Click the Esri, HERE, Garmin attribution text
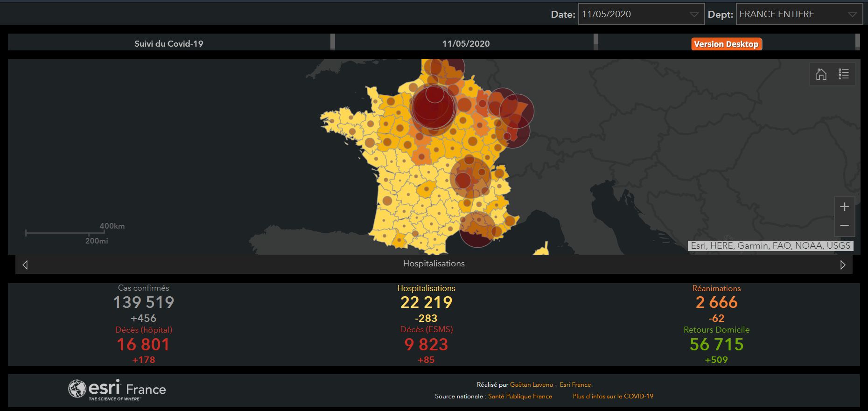 770,246
